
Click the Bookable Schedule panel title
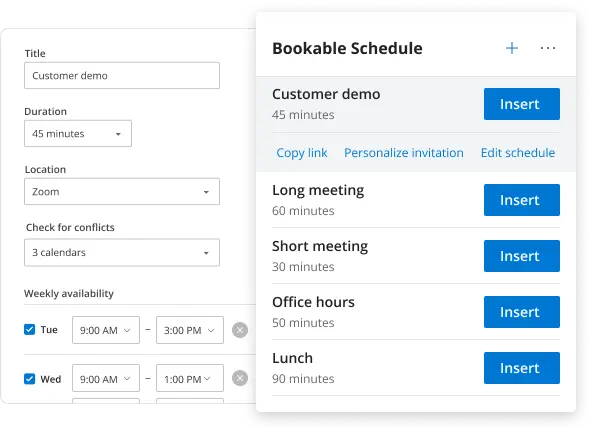(x=347, y=48)
